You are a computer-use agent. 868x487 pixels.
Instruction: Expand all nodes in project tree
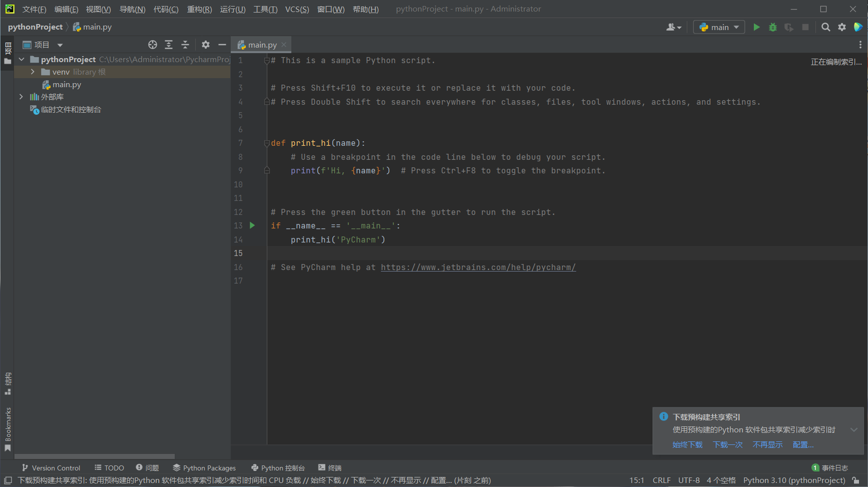[x=169, y=45]
